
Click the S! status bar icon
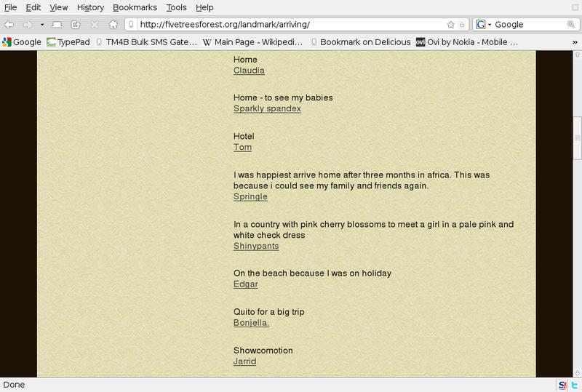point(562,385)
